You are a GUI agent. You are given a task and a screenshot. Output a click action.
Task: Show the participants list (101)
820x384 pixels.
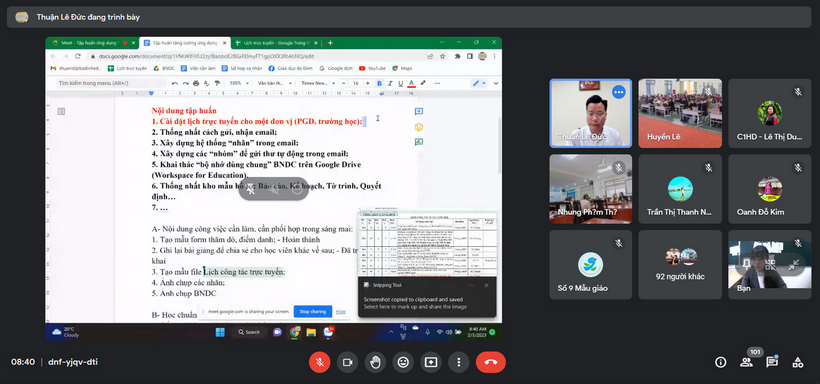746,362
